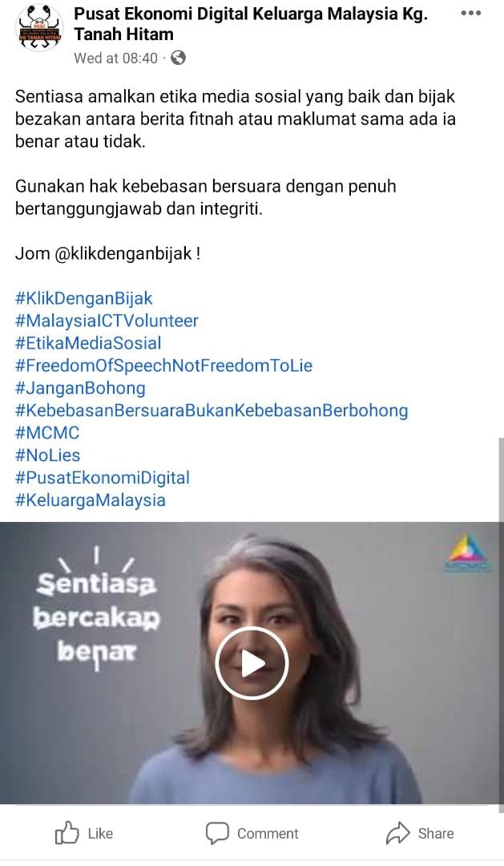Viewport: 504px width, 866px height.
Task: Open the #JanganBohong hashtag
Action: coord(80,388)
